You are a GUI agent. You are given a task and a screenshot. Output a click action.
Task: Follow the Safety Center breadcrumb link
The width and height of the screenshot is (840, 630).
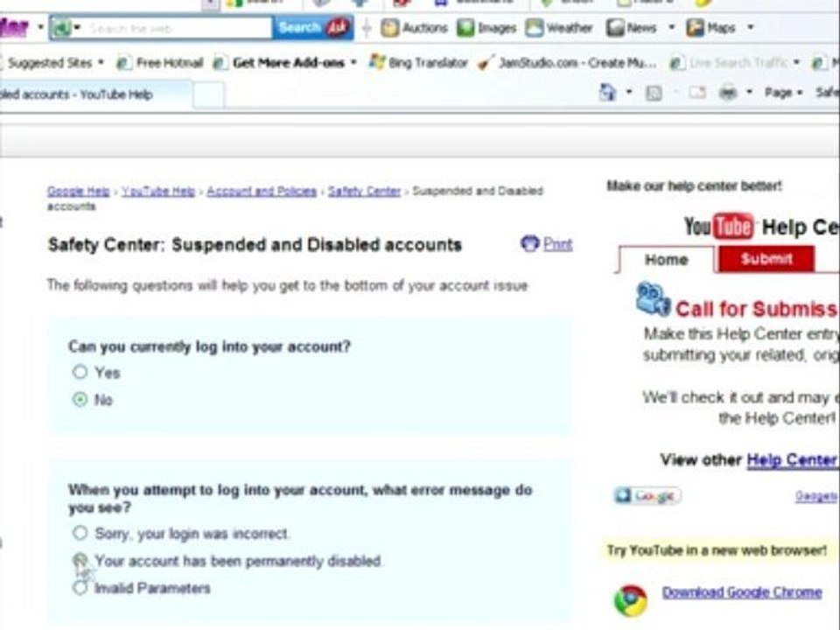pos(364,192)
